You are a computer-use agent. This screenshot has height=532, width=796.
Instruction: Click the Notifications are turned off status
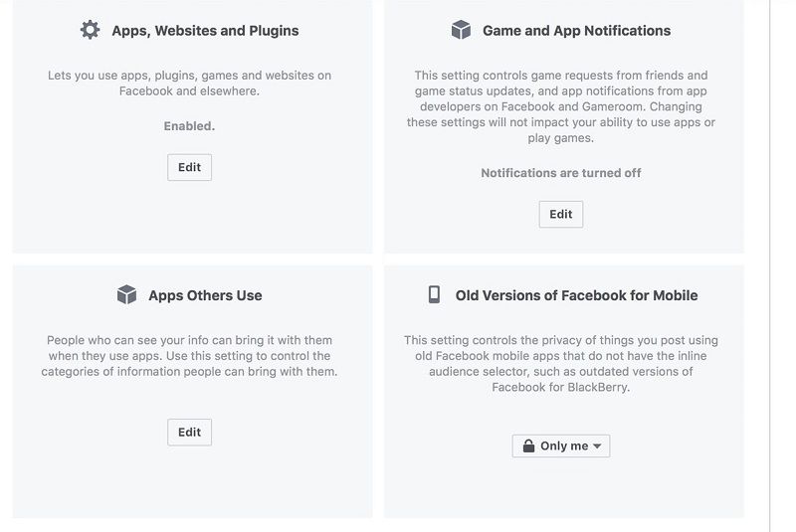[x=561, y=173]
